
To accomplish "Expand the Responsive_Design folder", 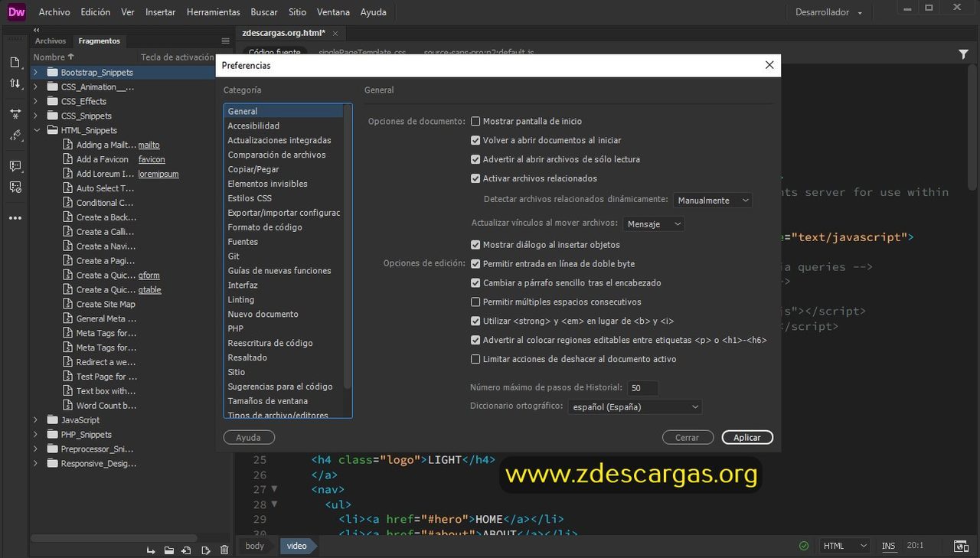I will tap(35, 463).
